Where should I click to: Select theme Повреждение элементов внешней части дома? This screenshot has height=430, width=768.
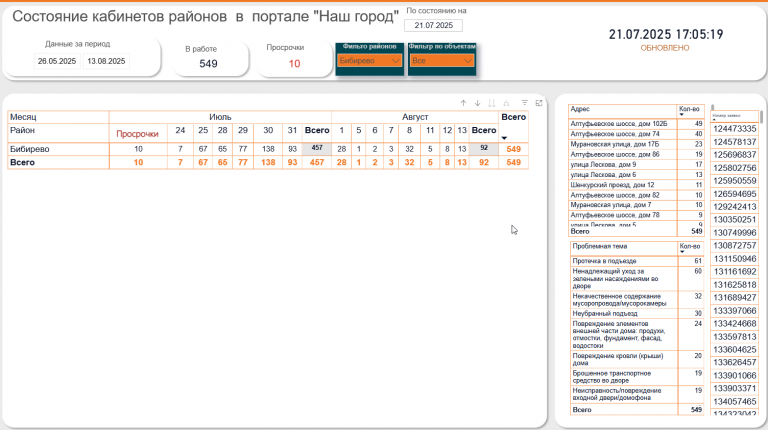point(618,334)
